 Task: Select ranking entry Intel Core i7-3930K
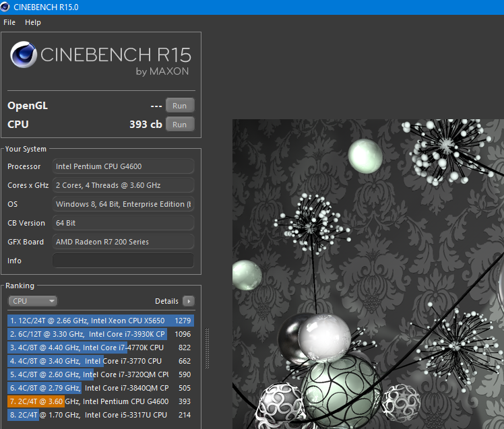pyautogui.click(x=100, y=334)
